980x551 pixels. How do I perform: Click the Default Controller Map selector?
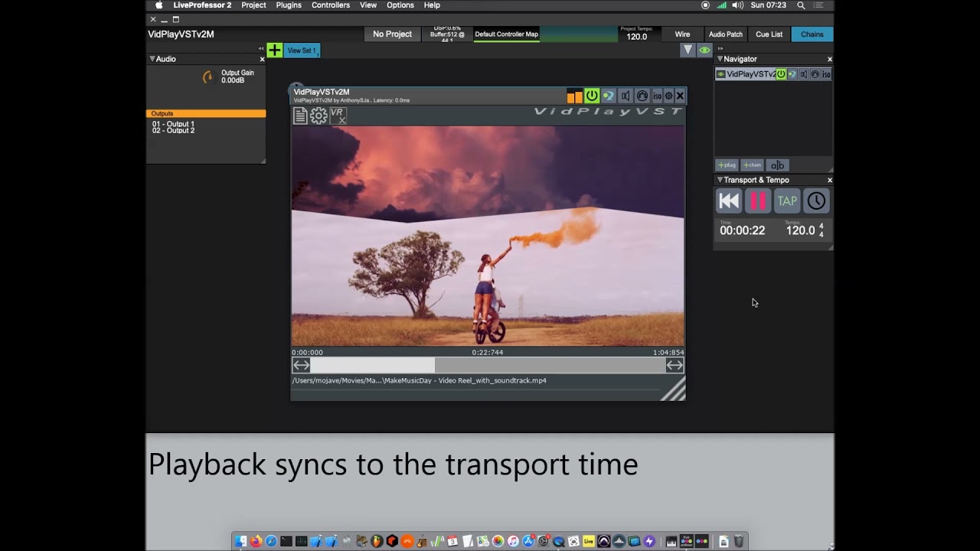(506, 34)
